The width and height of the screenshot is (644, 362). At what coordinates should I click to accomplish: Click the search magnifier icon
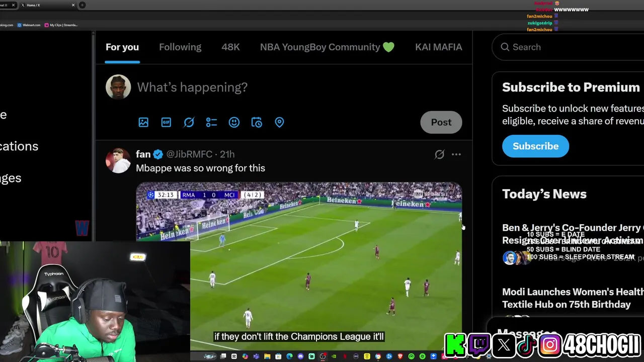coord(505,47)
